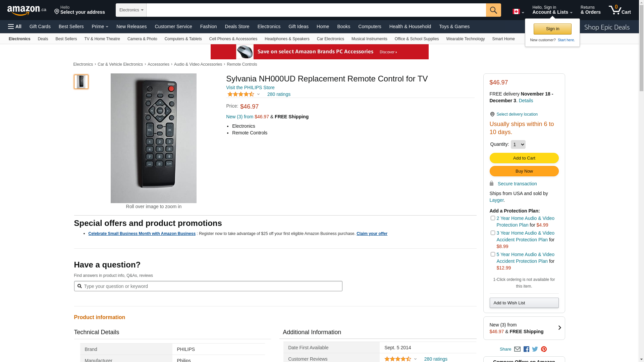Check the 3 Year Accident Protection box
The width and height of the screenshot is (644, 362).
(x=493, y=233)
